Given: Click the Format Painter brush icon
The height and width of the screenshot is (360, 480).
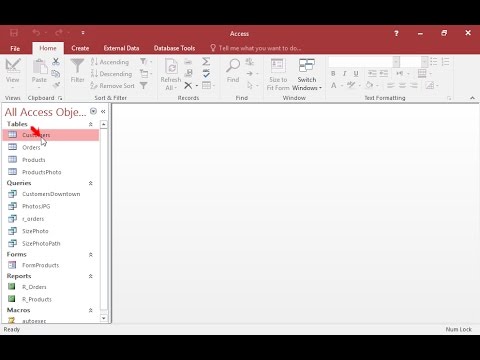Looking at the screenshot, I should pos(56,85).
